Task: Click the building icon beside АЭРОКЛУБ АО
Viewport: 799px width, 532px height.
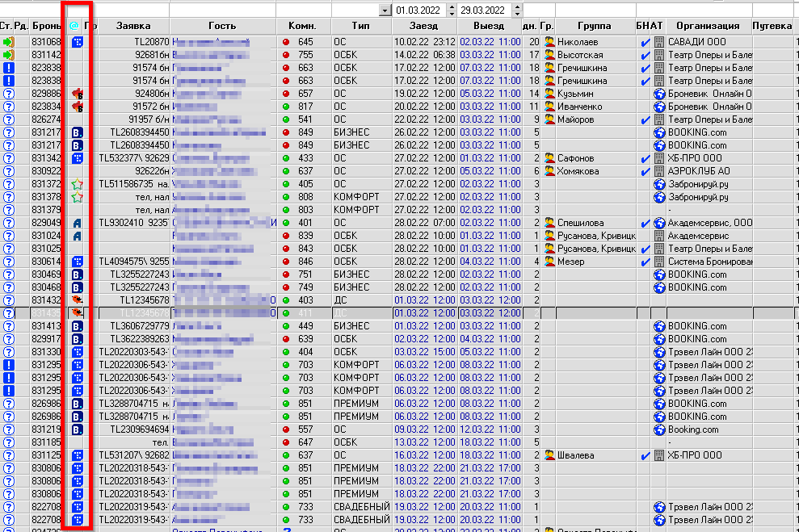Action: [658, 171]
